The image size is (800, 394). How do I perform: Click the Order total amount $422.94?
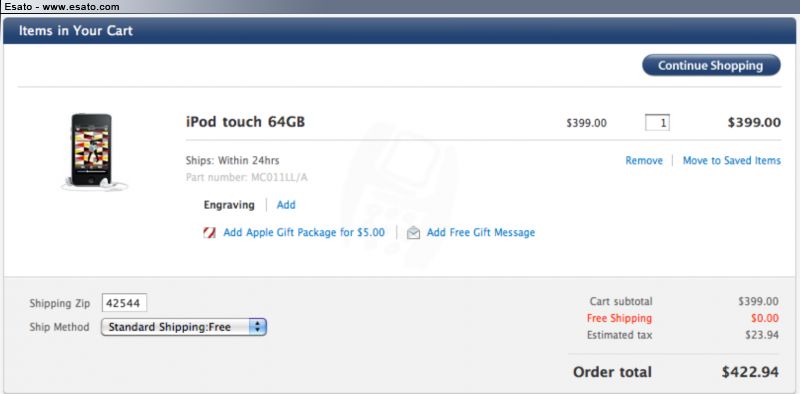tap(750, 372)
